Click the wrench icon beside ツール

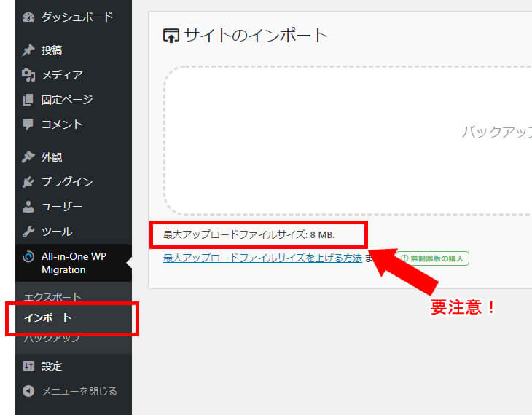[28, 232]
